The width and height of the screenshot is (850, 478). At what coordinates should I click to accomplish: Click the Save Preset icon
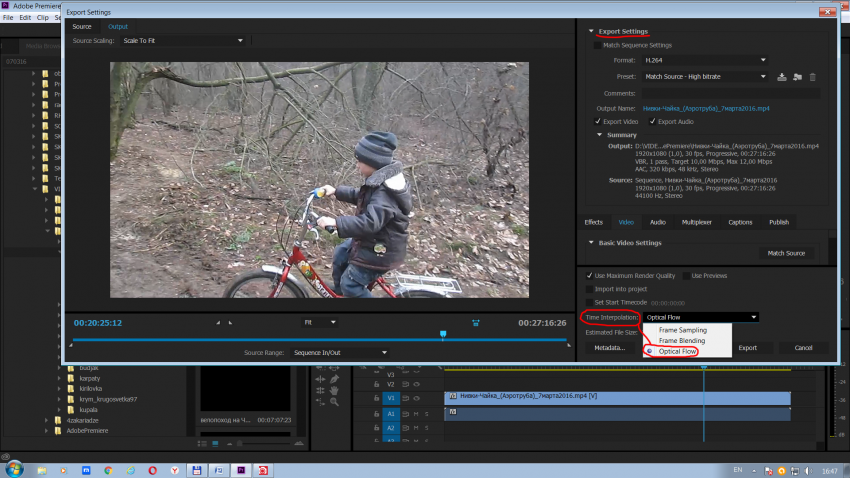781,77
